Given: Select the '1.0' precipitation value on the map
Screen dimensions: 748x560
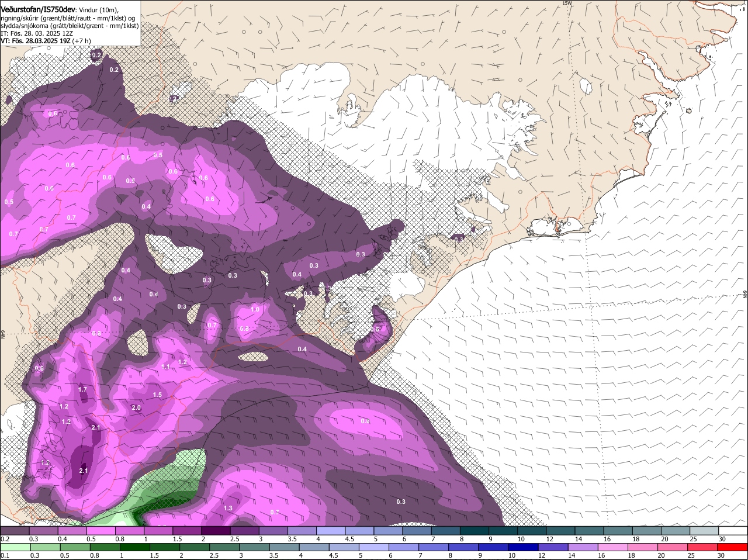Looking at the screenshot, I should [255, 309].
